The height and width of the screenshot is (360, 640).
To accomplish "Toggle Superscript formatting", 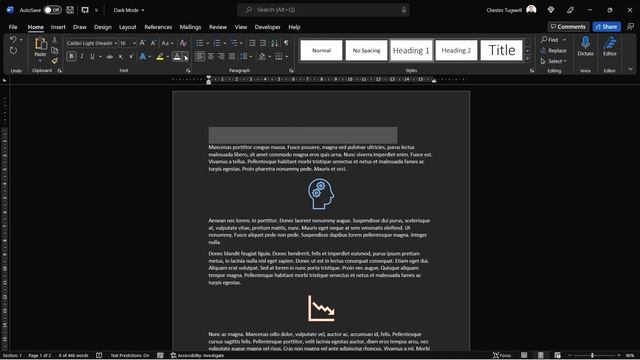I will click(x=131, y=57).
